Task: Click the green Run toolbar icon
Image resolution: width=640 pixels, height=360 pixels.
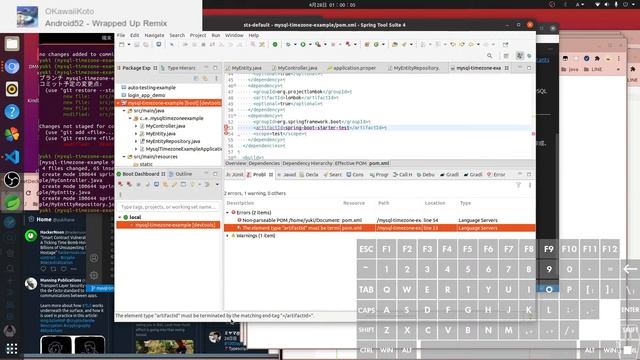Action: coord(303,44)
